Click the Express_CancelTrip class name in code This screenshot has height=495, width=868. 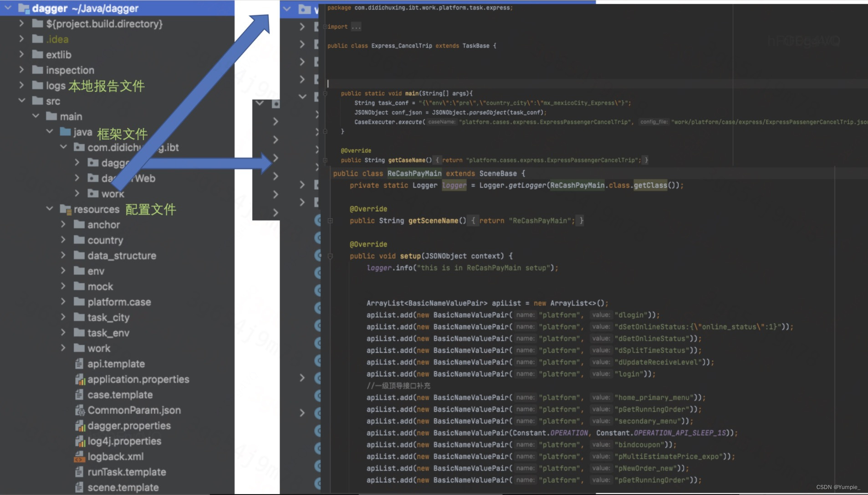(402, 46)
